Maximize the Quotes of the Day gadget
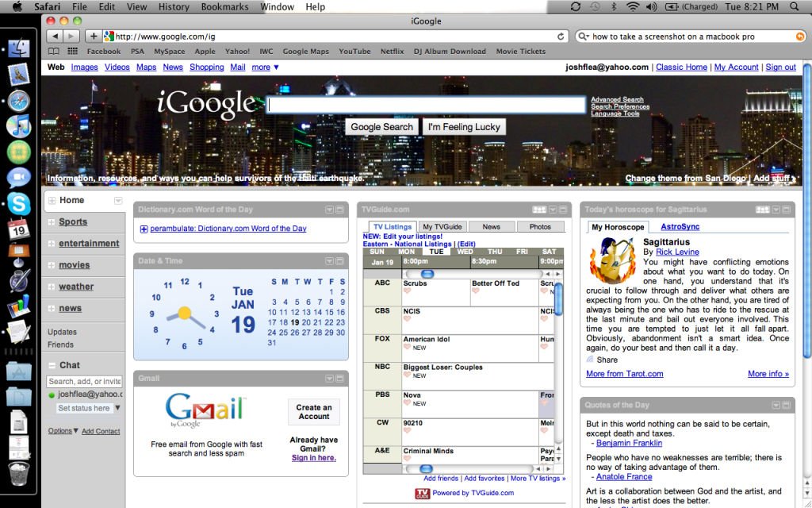This screenshot has height=508, width=812. coord(786,406)
